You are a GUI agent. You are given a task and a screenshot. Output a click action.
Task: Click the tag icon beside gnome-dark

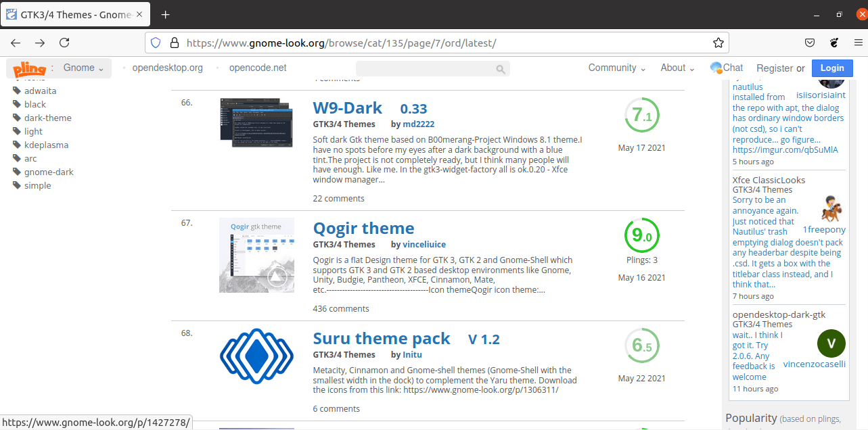(17, 172)
